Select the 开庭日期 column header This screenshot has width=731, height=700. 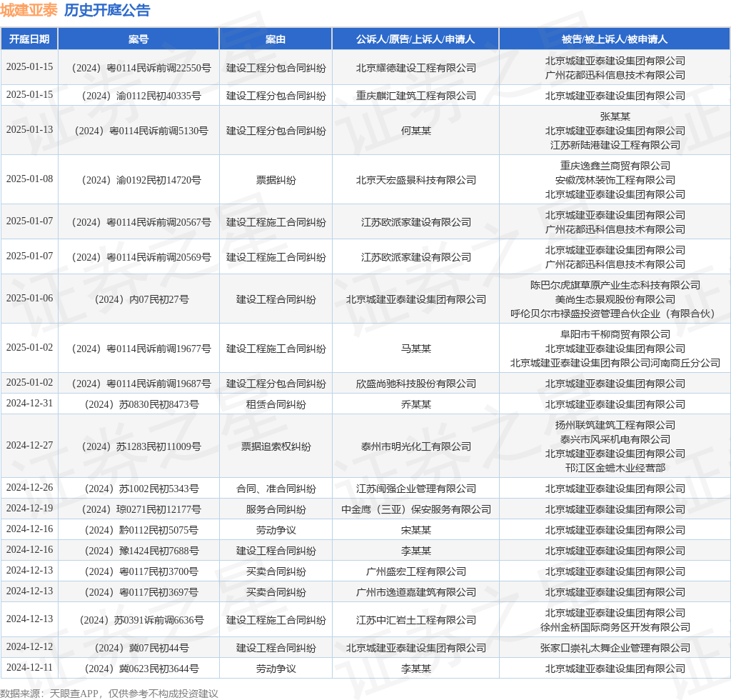tap(29, 39)
